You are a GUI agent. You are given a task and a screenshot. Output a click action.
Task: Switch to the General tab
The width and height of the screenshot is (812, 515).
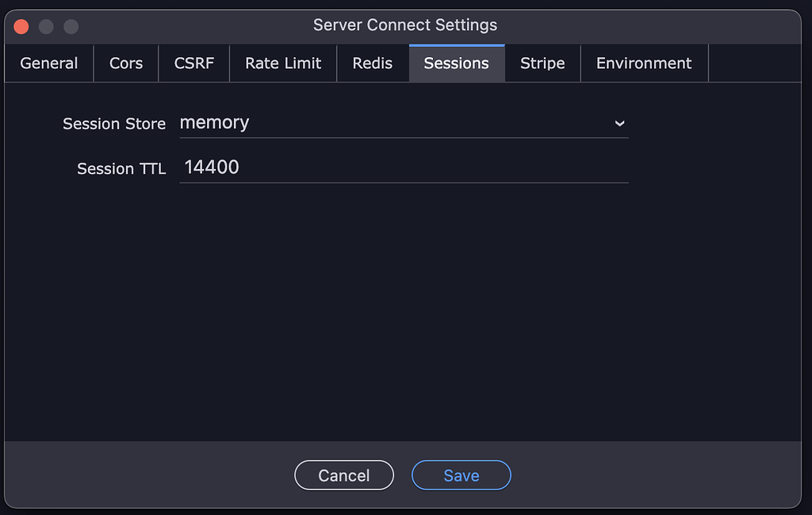[x=48, y=63]
